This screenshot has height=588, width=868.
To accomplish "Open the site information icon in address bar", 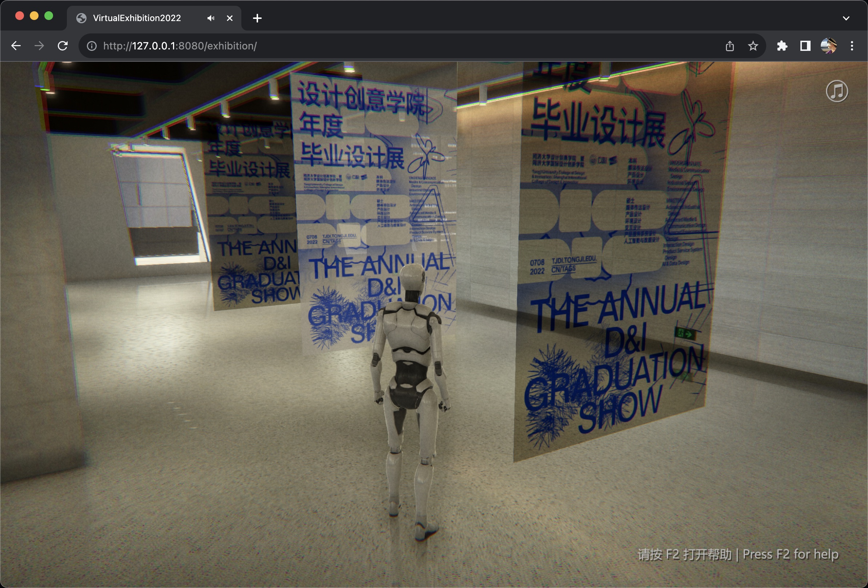I will 92,46.
